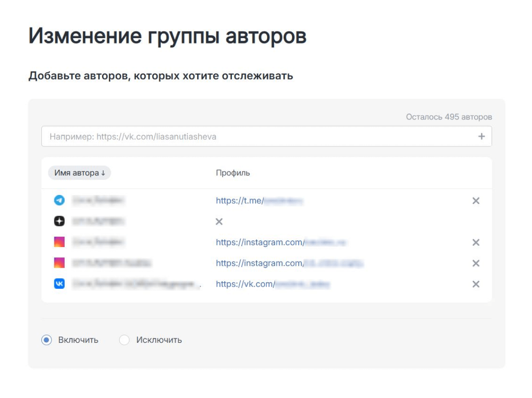Sort by Имя автора column
This screenshot has height=398, width=532.
coord(80,173)
